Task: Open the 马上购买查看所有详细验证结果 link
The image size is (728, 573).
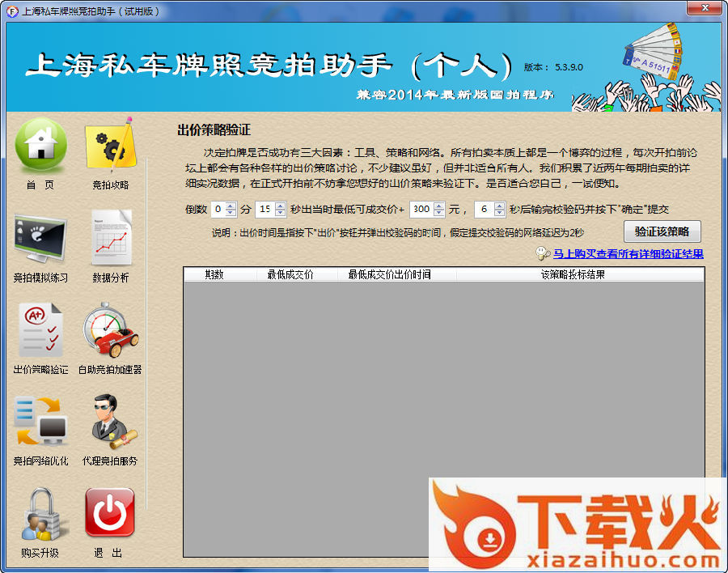Action: (628, 254)
